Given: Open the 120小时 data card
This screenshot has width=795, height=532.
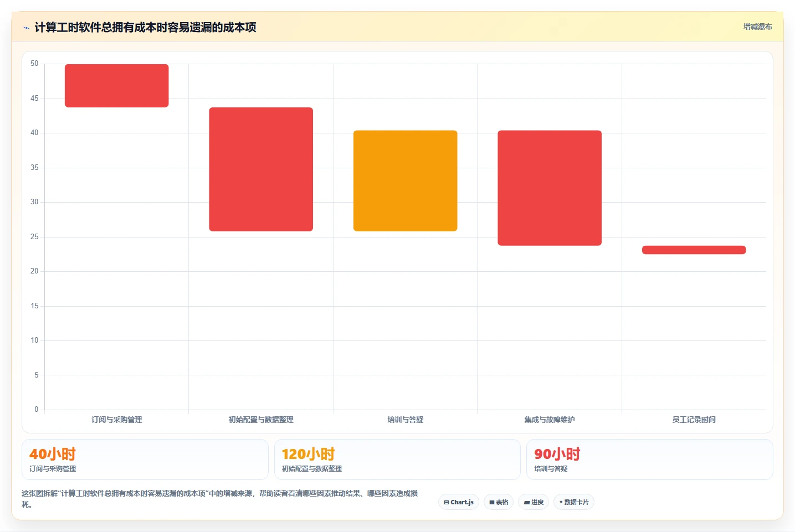Looking at the screenshot, I should [x=397, y=459].
